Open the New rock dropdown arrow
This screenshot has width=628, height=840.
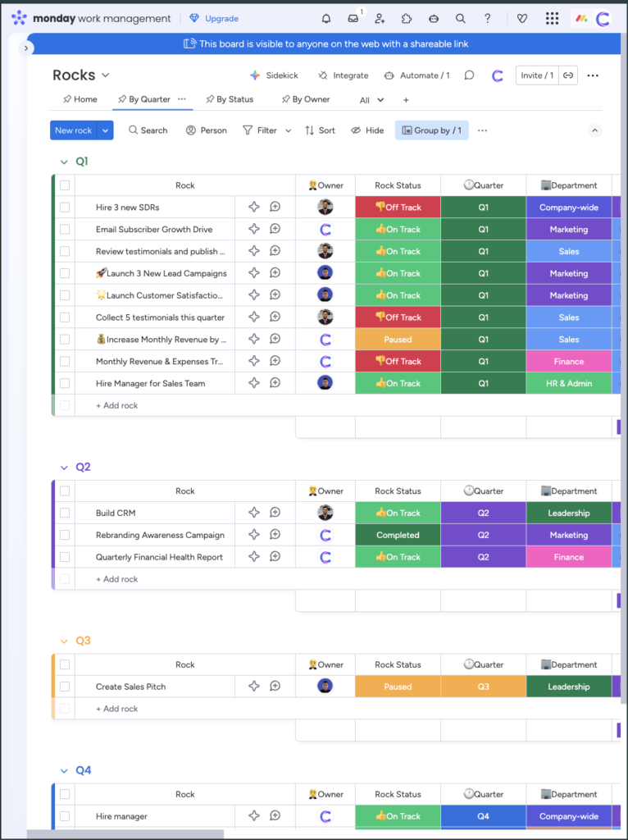pyautogui.click(x=105, y=130)
